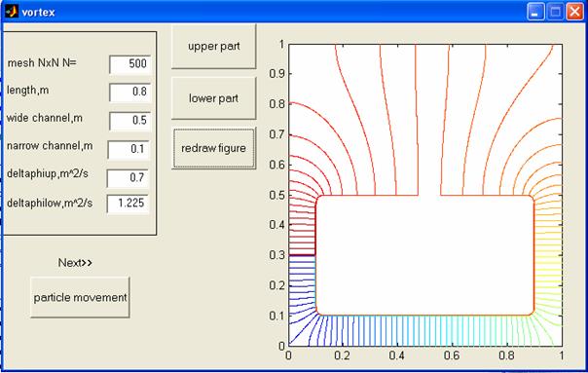Click y-axis tick label 0.1

click(x=276, y=316)
